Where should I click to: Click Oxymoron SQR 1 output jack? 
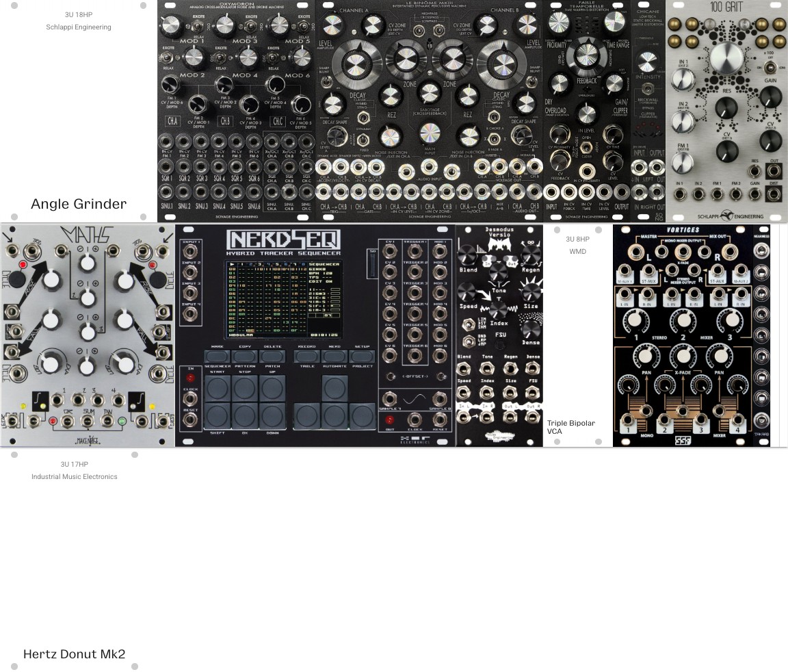pos(167,166)
